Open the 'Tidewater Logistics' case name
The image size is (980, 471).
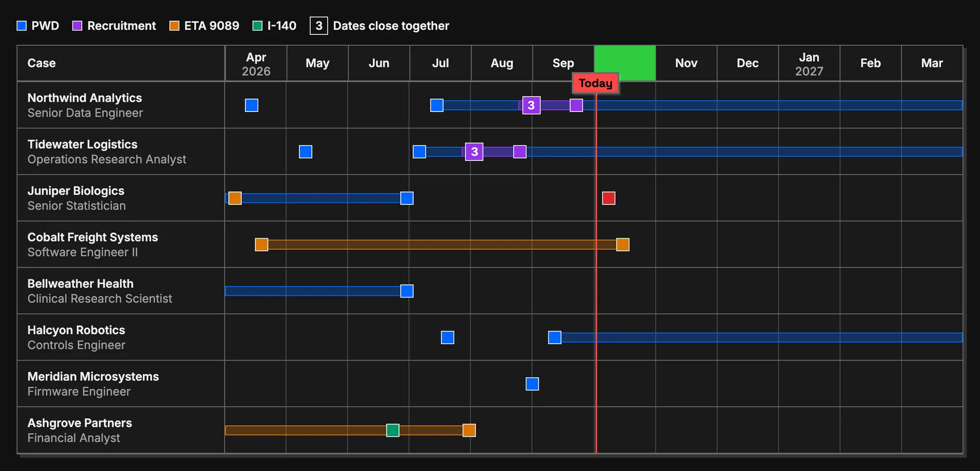(82, 144)
